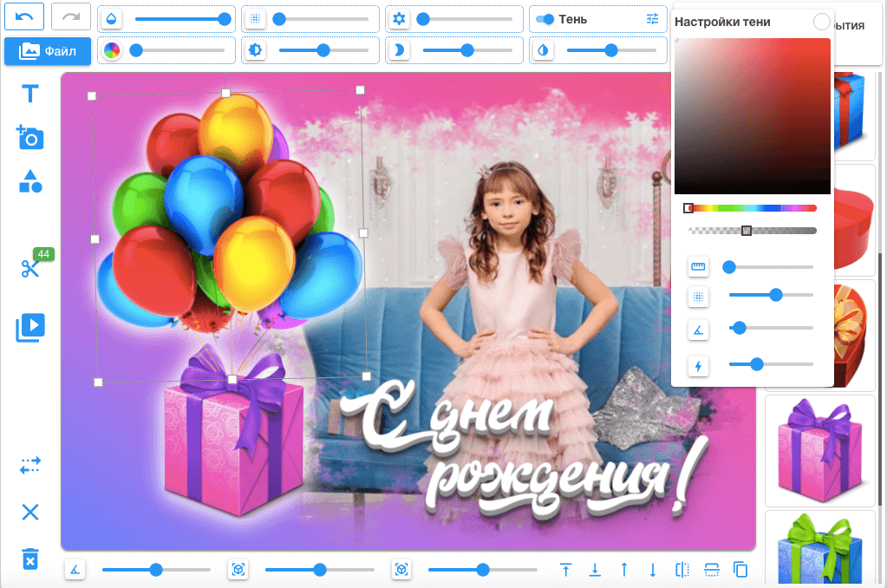Duplicate the selected element icon
Viewport: 887px width, 588px height.
[x=740, y=570]
